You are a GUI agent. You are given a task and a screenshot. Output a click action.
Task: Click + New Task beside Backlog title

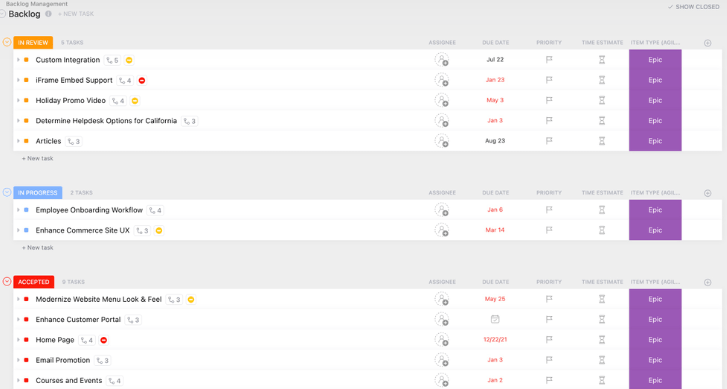click(76, 14)
